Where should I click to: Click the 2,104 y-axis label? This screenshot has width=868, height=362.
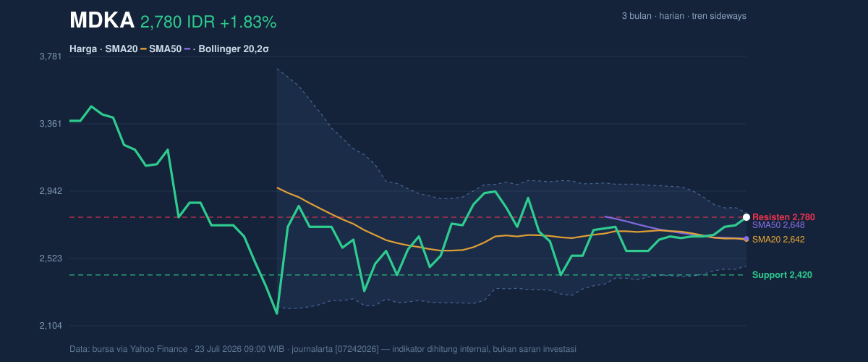[x=50, y=326]
